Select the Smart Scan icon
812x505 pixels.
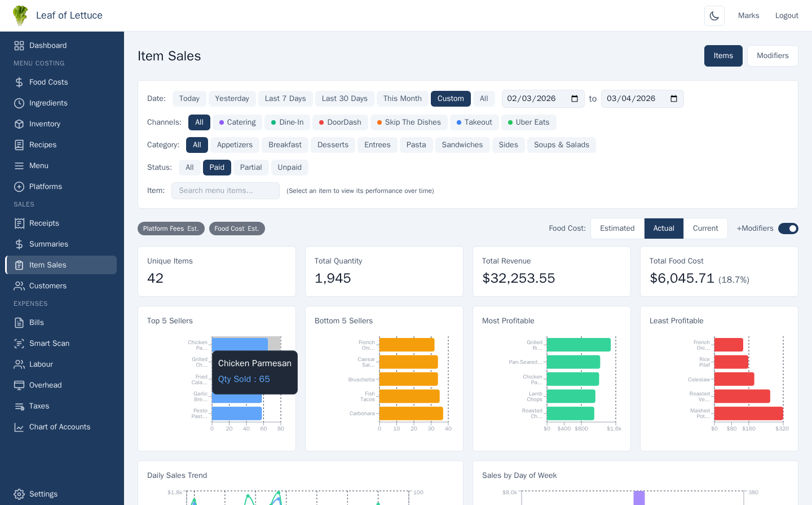(x=19, y=344)
